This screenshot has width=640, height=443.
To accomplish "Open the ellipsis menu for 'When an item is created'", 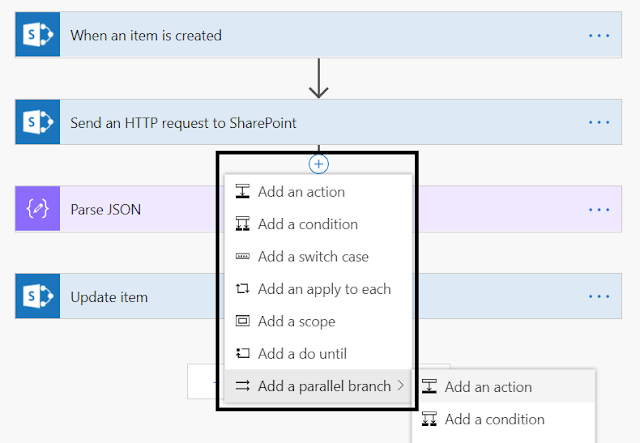I will pos(599,36).
